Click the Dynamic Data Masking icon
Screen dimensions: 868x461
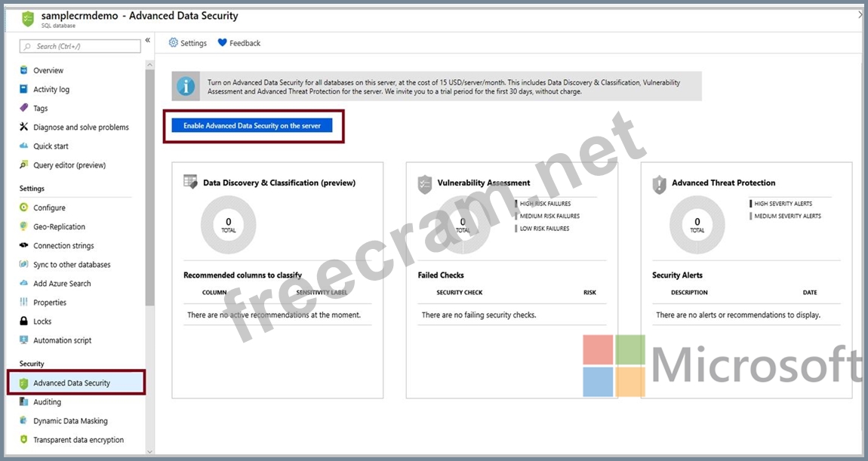23,420
